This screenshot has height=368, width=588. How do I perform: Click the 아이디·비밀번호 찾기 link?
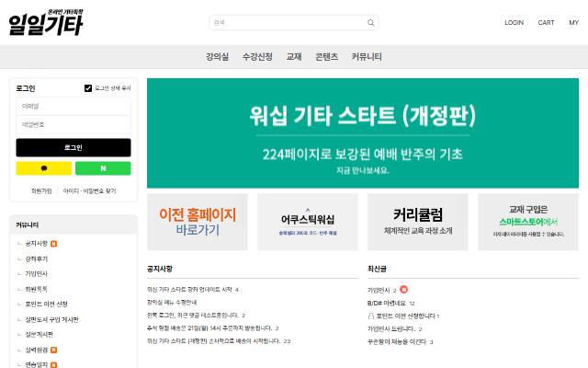coord(90,191)
